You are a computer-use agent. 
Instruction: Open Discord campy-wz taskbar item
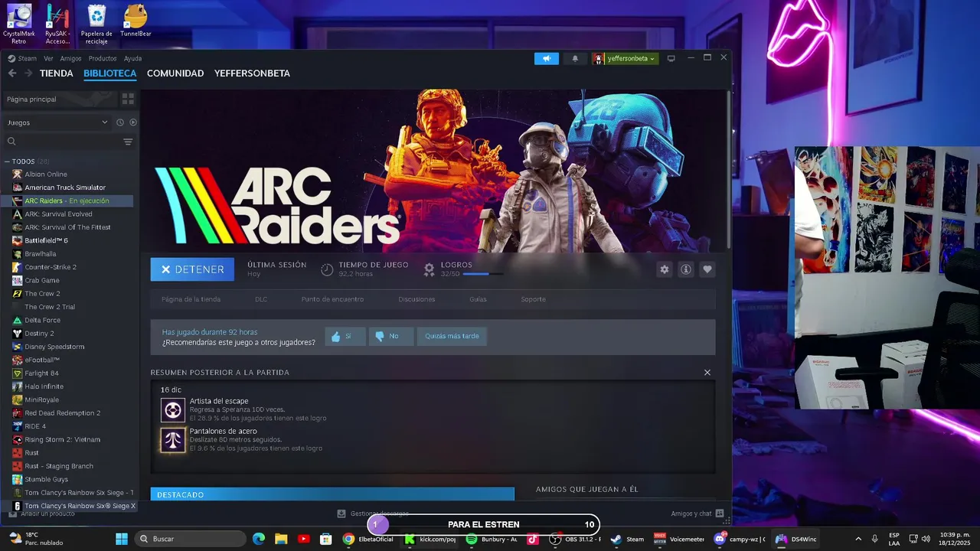(740, 539)
